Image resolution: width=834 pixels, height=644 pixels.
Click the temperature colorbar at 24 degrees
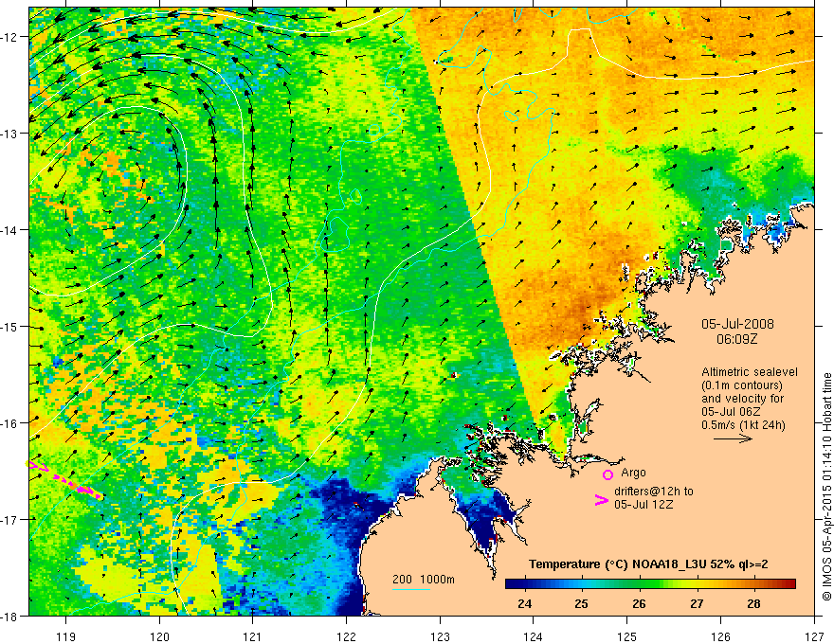click(x=524, y=584)
